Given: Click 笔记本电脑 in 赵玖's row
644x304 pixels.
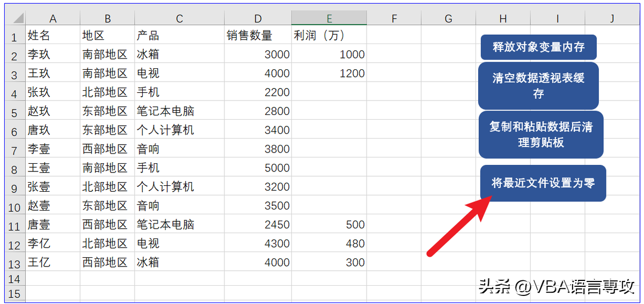Looking at the screenshot, I should [x=179, y=111].
